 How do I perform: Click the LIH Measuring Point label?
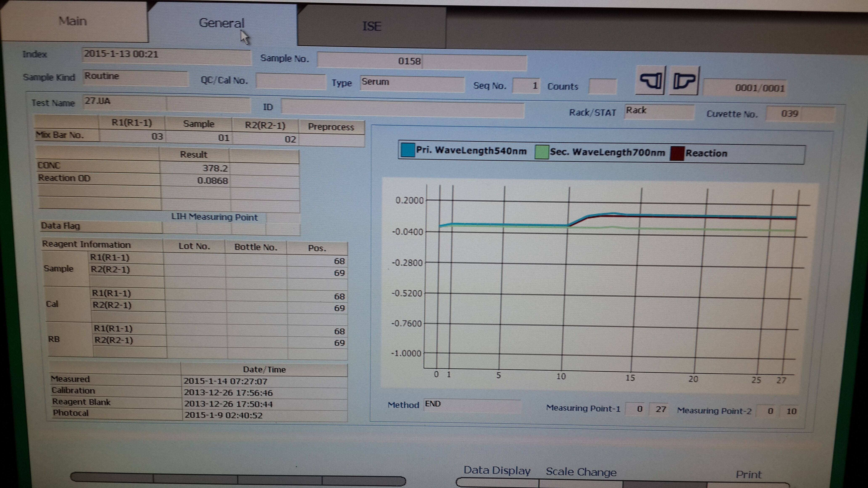pos(214,217)
